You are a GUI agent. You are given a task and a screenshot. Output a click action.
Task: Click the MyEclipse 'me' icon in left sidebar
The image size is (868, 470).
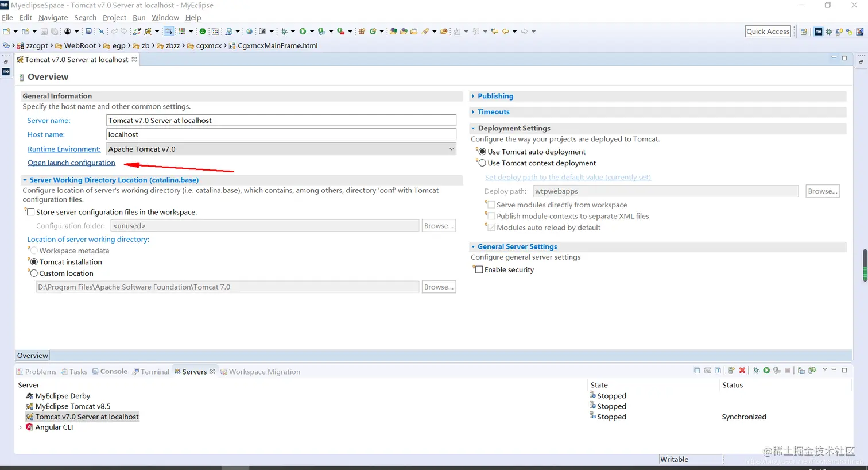[6, 72]
